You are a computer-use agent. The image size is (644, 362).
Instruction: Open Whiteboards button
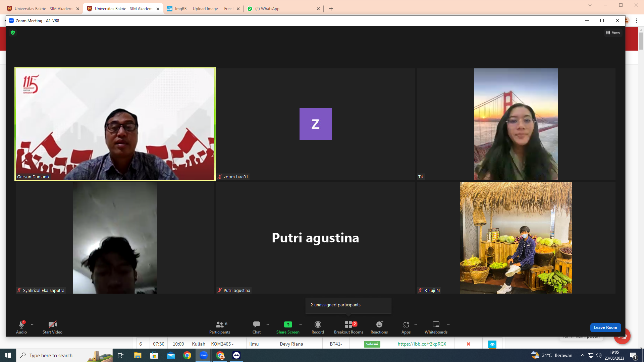pyautogui.click(x=436, y=327)
